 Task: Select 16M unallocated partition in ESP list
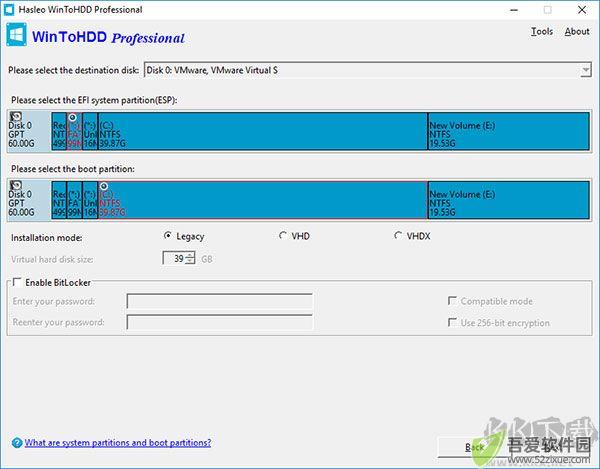(90, 131)
